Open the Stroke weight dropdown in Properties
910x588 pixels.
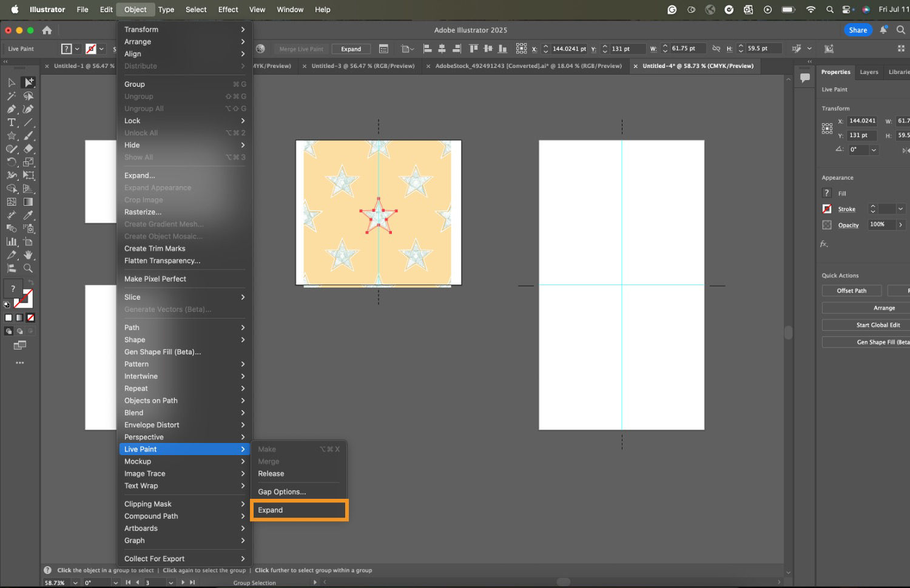pos(900,209)
